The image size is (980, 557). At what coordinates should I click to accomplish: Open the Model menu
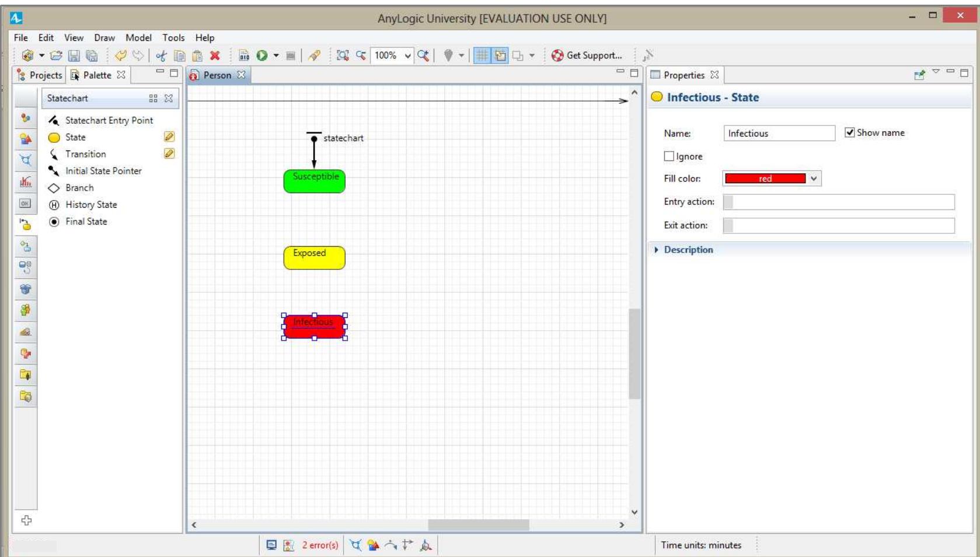point(138,37)
